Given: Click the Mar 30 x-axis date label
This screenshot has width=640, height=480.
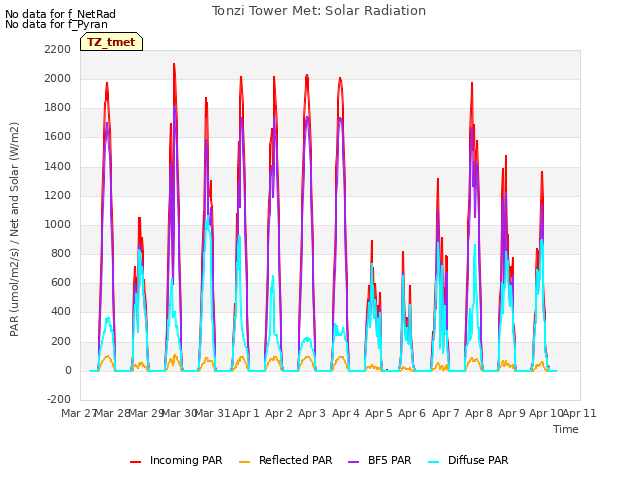Looking at the screenshot, I should pos(180,413).
